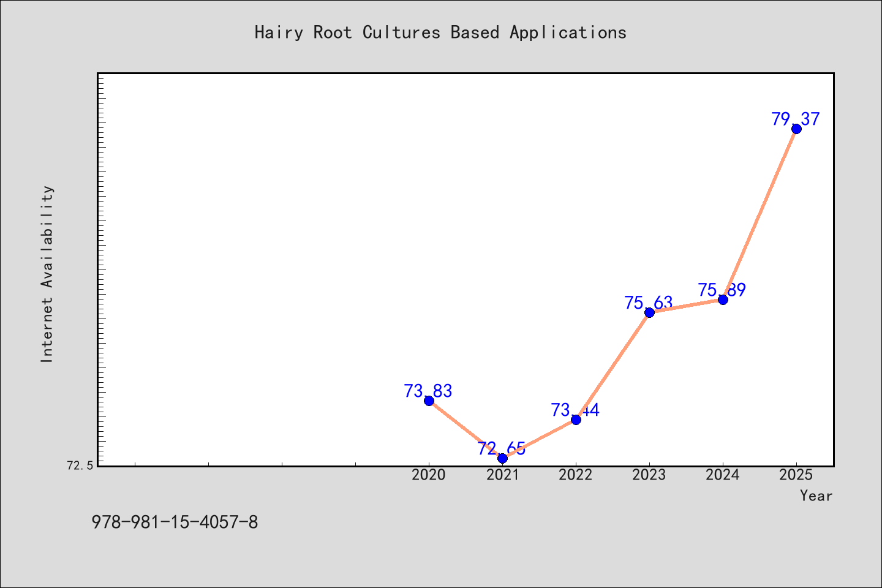The height and width of the screenshot is (588, 882).
Task: Click the 2025 data point marker
Action: point(796,129)
